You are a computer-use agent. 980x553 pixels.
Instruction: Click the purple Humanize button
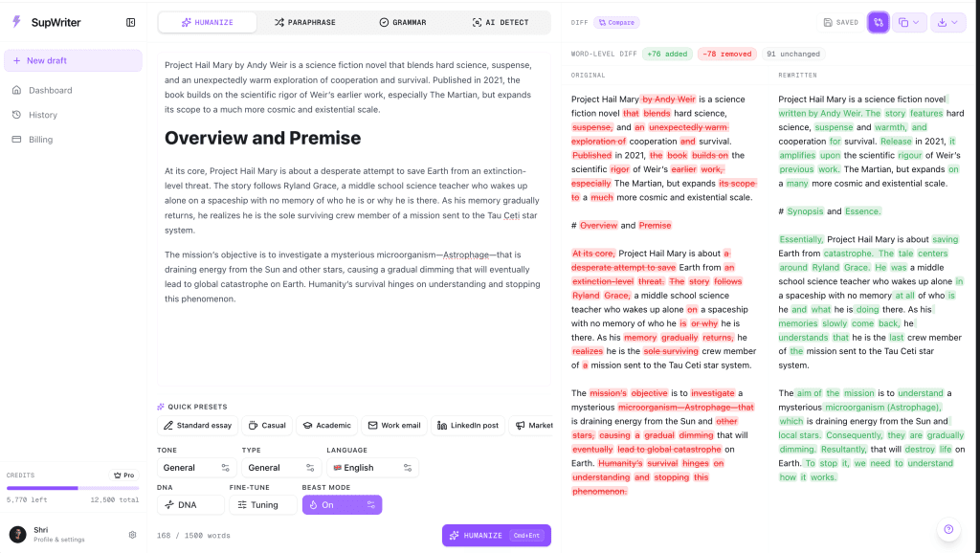coord(497,536)
